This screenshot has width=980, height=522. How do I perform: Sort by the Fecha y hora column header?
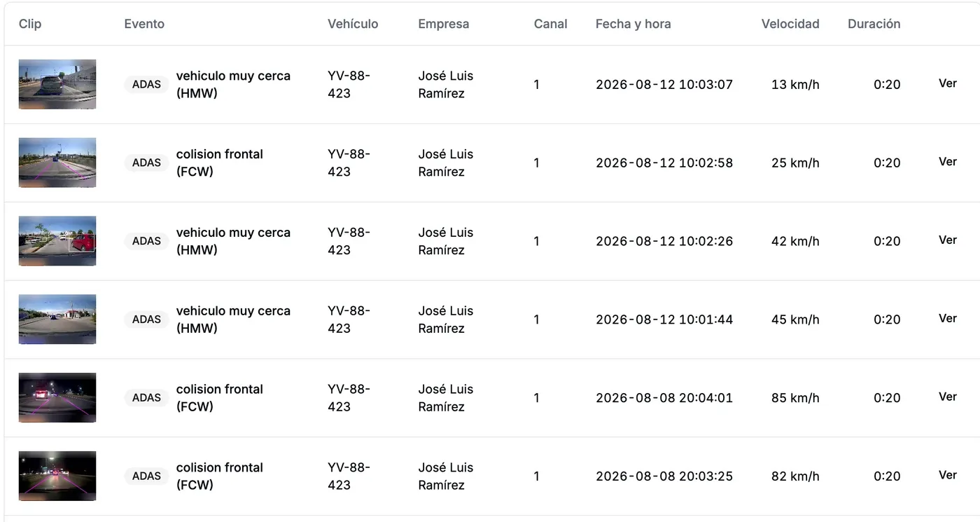(633, 24)
